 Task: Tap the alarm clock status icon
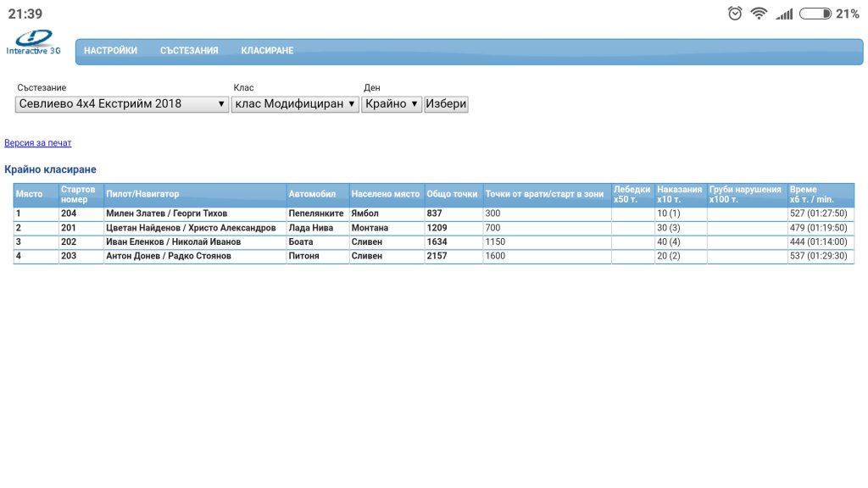tap(735, 14)
